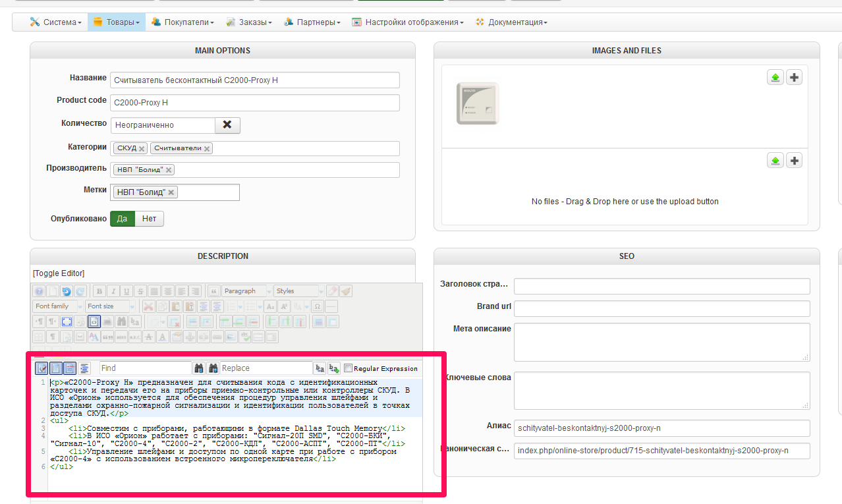This screenshot has width=842, height=504.
Task: Remove НВП "Болид" tag in Метки field
Action: [x=171, y=192]
